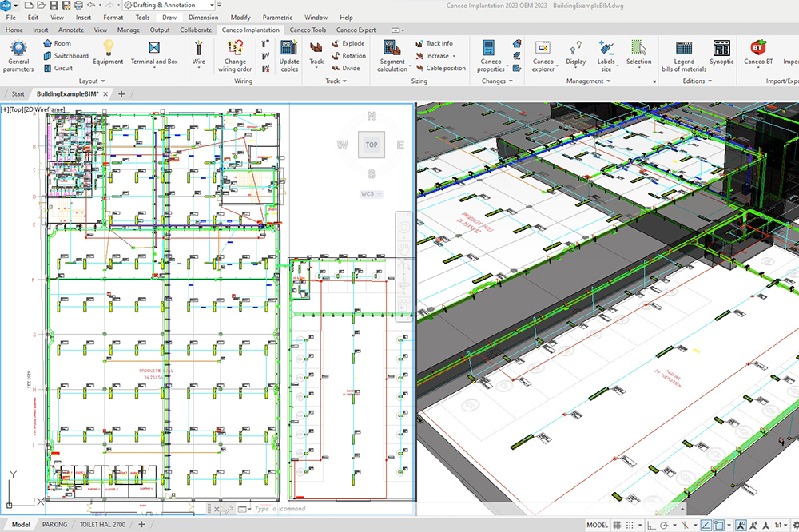Viewport: 799px width, 532px height.
Task: Expand the Changes panel dropdown
Action: coord(497,81)
